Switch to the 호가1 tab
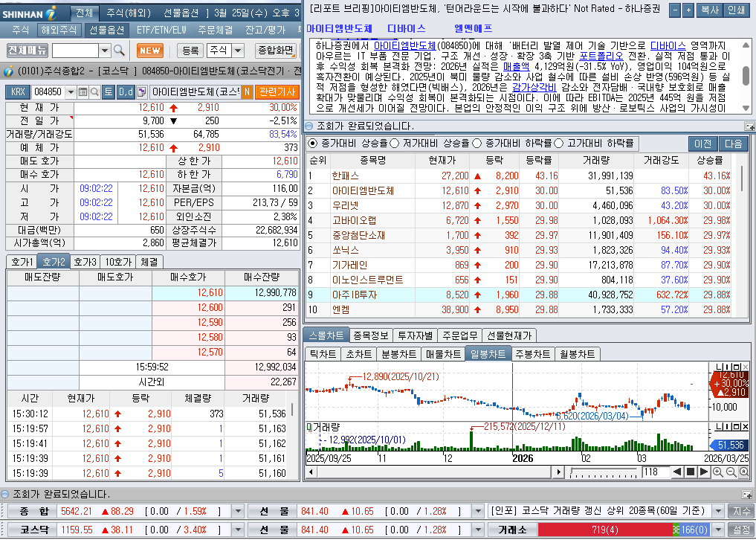 point(22,262)
